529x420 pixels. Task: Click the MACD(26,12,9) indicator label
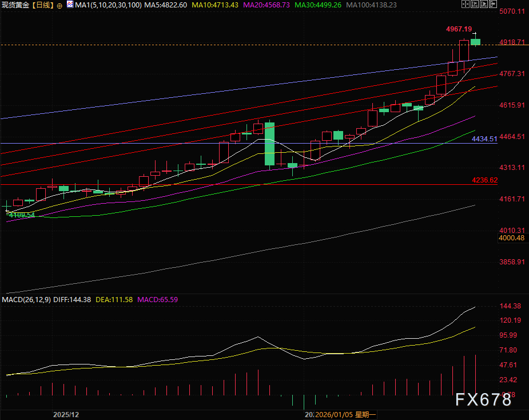[26, 300]
